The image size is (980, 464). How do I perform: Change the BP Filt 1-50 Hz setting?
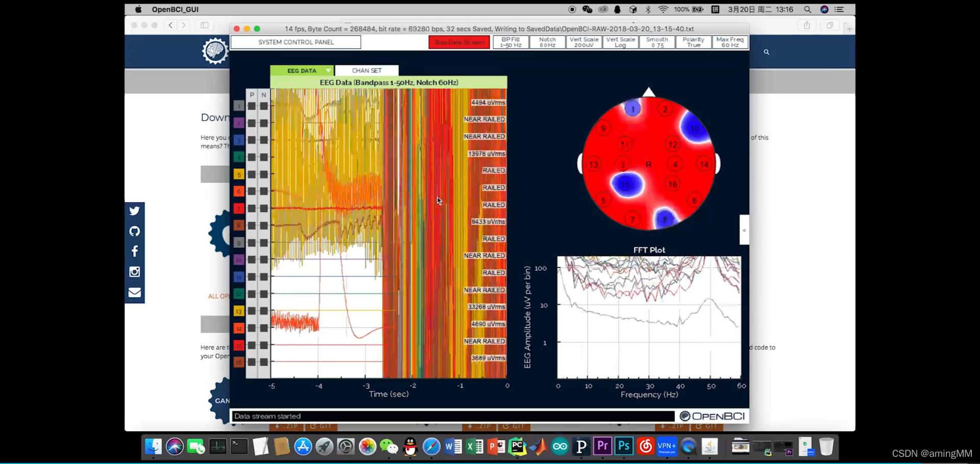[510, 42]
